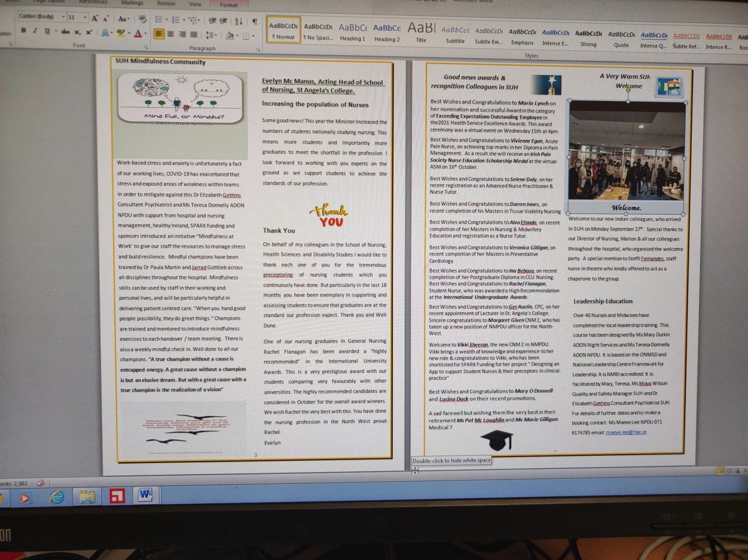The image size is (748, 560).
Task: Toggle Show/Hide paragraph marks
Action: [254, 22]
